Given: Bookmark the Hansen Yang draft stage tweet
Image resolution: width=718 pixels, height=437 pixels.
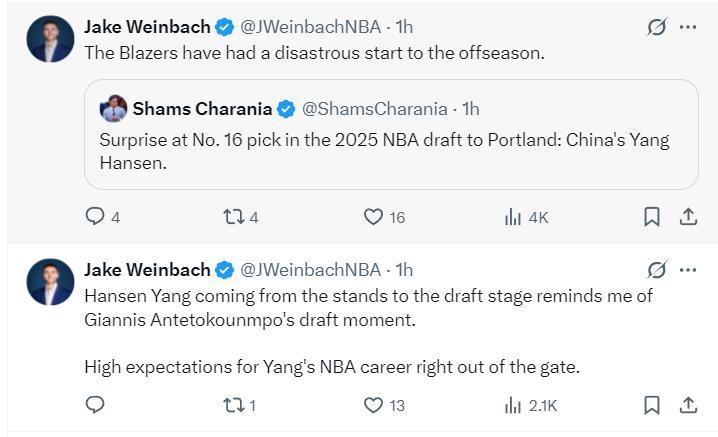Looking at the screenshot, I should (x=651, y=405).
